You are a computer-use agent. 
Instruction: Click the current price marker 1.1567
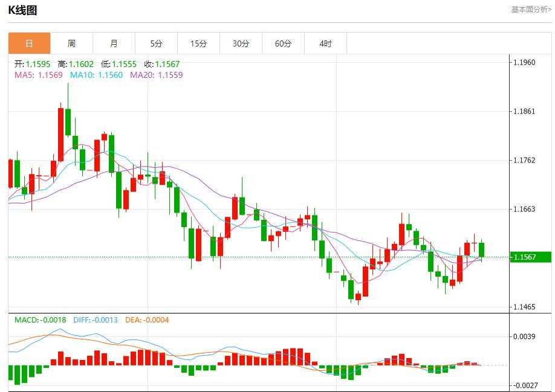(x=532, y=256)
